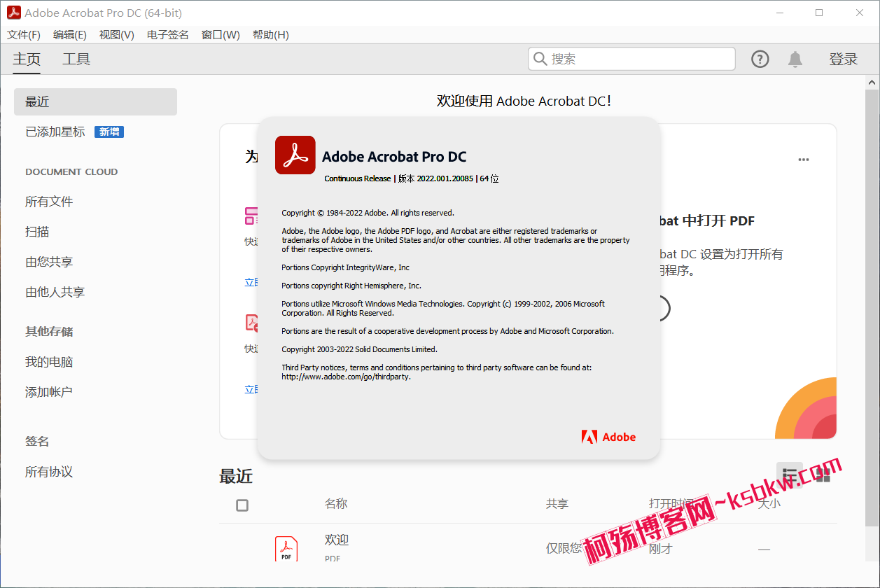The height and width of the screenshot is (588, 880).
Task: Minimize the Acrobat window
Action: [x=779, y=13]
